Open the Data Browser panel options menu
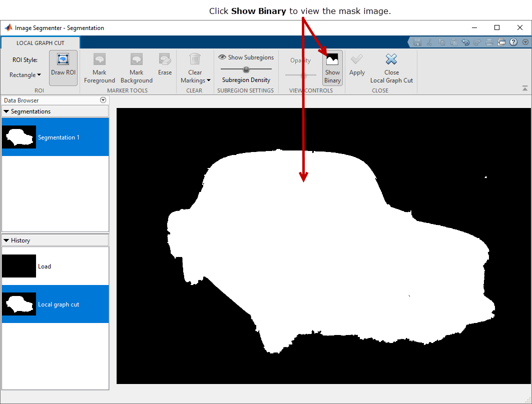The height and width of the screenshot is (404, 532). click(103, 100)
